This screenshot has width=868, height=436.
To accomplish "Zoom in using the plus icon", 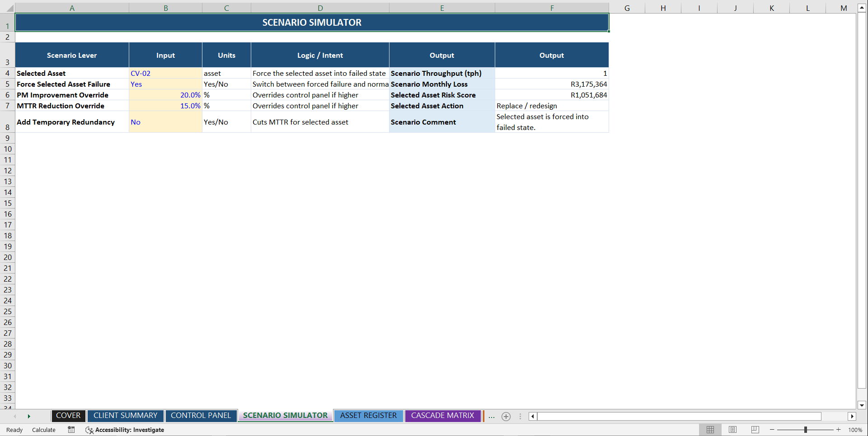I will pyautogui.click(x=838, y=430).
